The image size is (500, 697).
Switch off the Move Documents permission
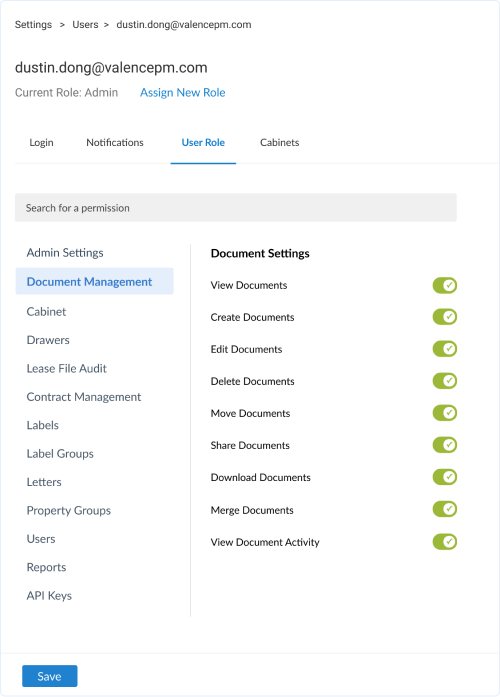point(444,413)
